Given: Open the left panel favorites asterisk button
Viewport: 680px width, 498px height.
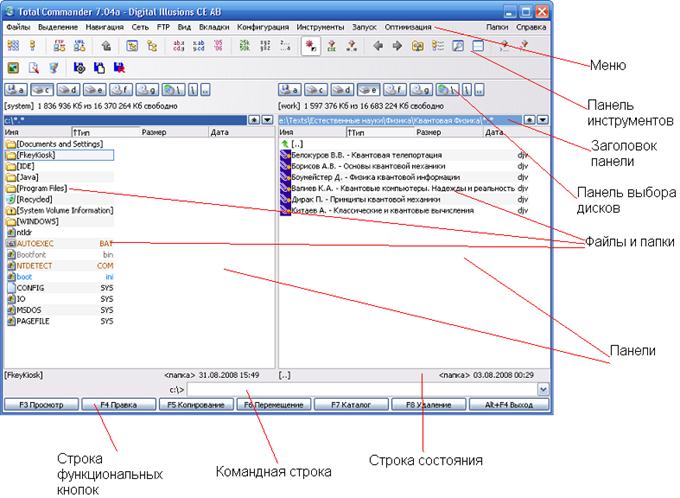Looking at the screenshot, I should [x=254, y=120].
